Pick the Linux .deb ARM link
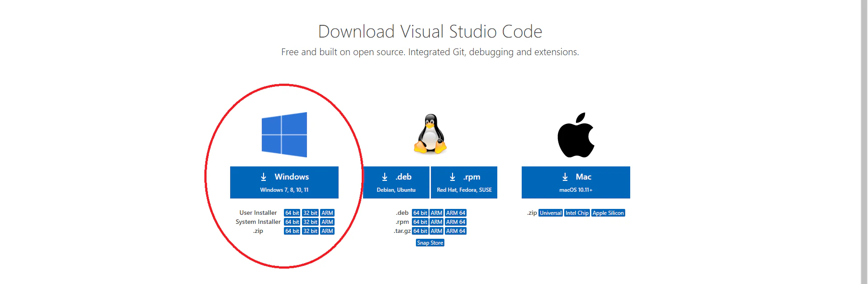868x284 pixels. [x=436, y=213]
